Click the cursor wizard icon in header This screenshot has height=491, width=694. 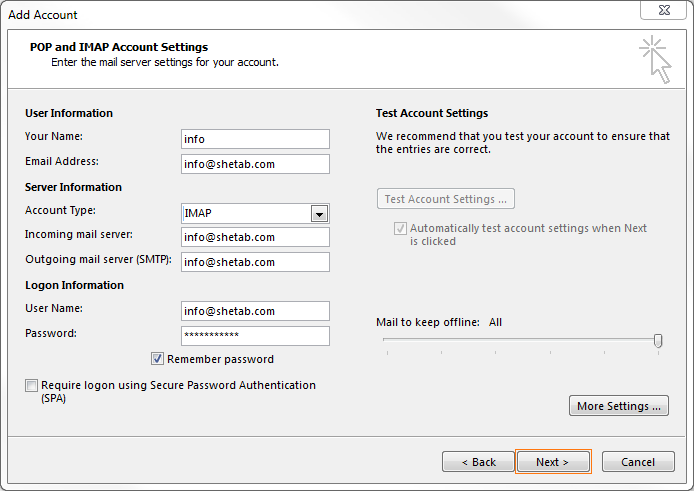tap(654, 59)
